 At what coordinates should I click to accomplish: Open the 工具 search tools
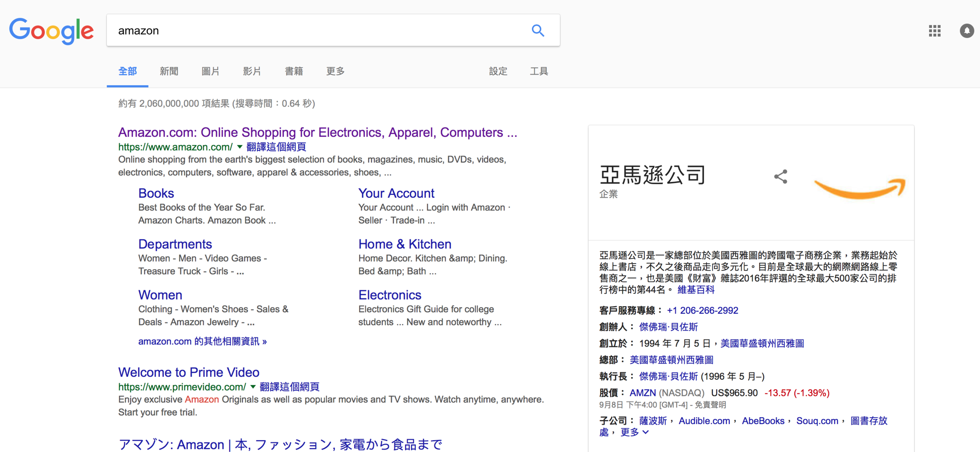tap(539, 71)
